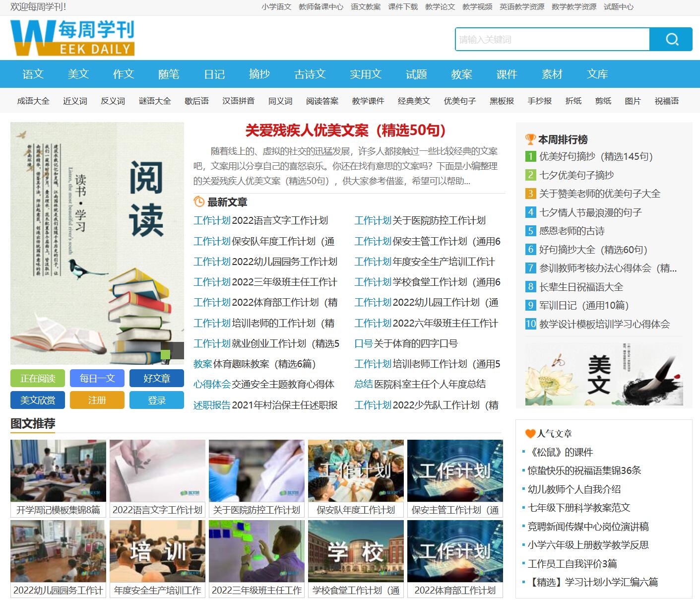Click the orange heart icon beside 人气文章
The height and width of the screenshot is (601, 700).
529,433
